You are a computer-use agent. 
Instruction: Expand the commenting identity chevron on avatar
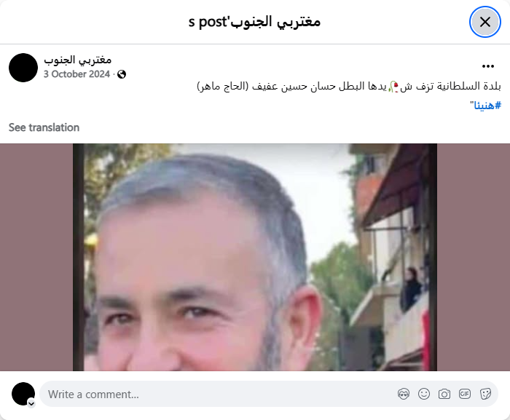(x=31, y=404)
